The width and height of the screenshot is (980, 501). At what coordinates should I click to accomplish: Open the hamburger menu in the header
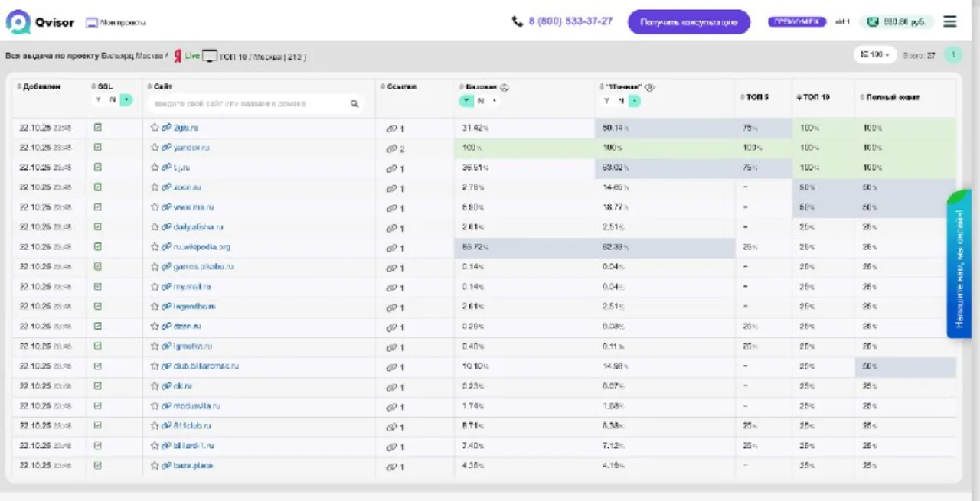(950, 22)
